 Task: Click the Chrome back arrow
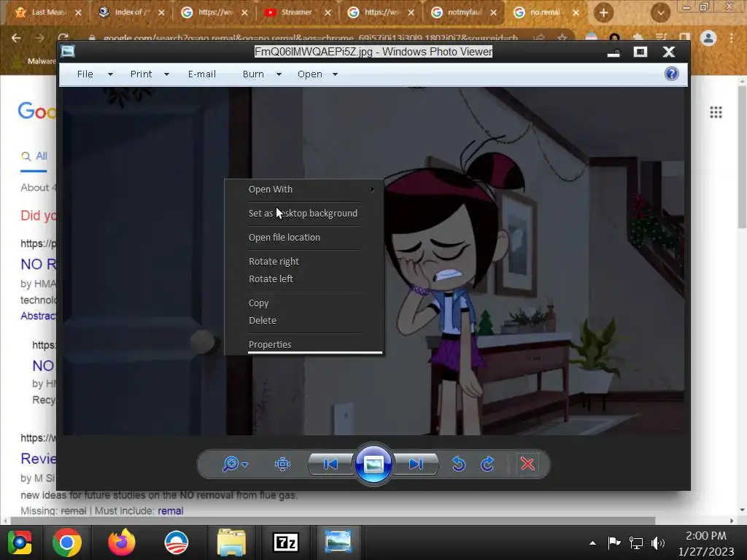[x=16, y=38]
